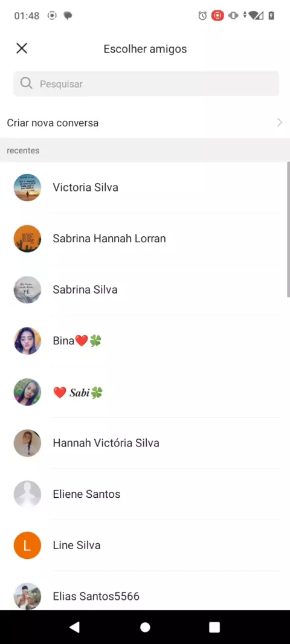Tap the Android home circle button
Screen dimensions: 290x644
point(145,626)
